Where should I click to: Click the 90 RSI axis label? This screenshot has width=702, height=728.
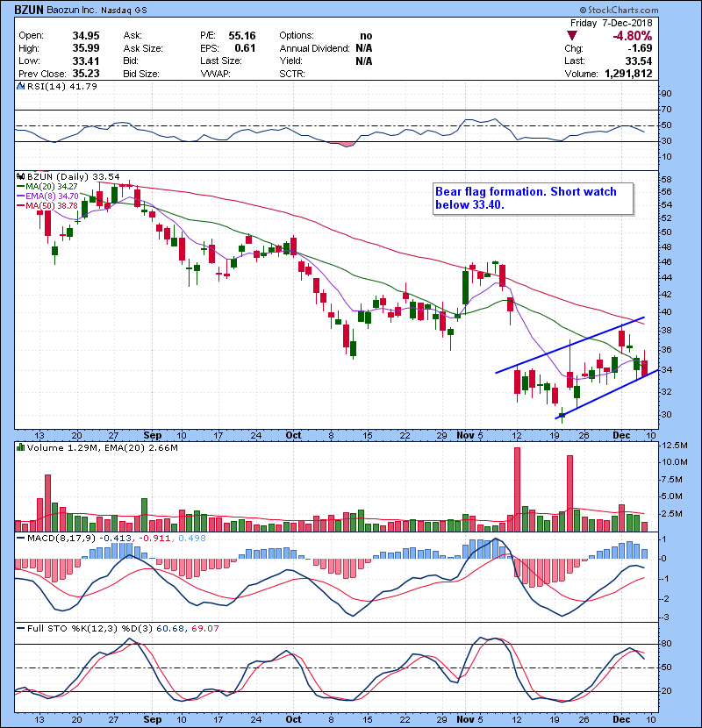(x=666, y=94)
